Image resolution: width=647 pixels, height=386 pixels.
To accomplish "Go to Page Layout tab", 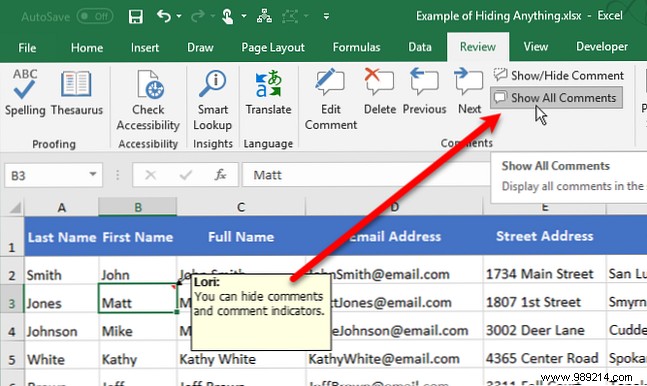I will [x=273, y=48].
